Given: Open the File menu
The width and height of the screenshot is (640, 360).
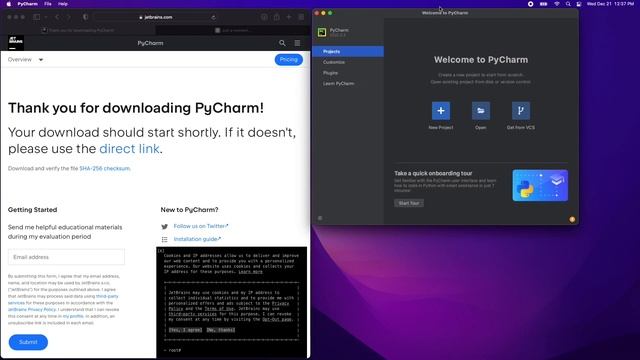Looking at the screenshot, I should click(48, 4).
